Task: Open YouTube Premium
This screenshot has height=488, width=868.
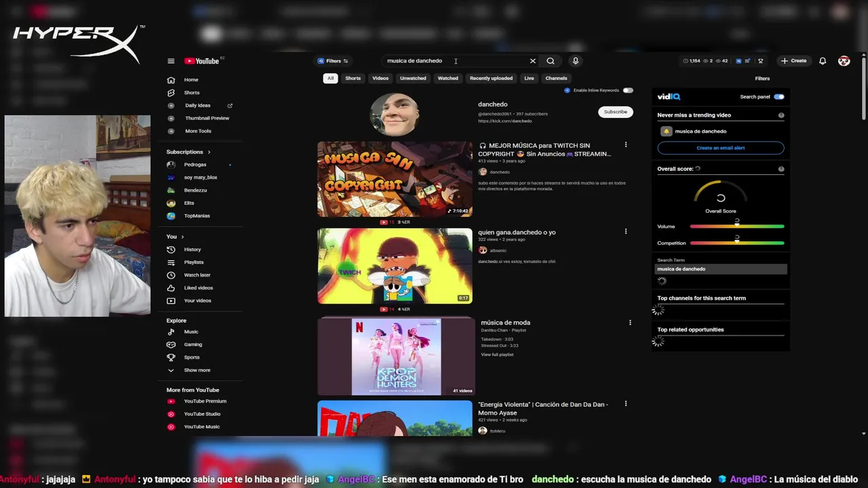Action: [x=205, y=401]
